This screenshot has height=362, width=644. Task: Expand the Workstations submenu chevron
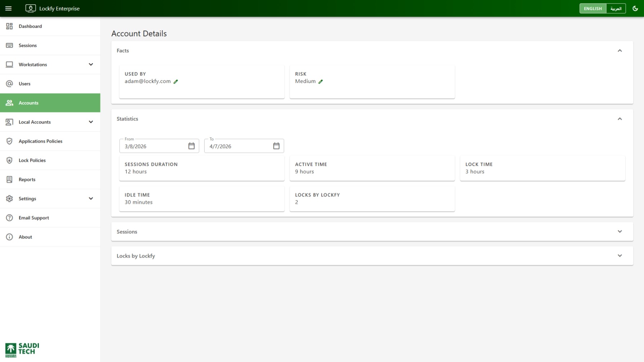coord(91,65)
